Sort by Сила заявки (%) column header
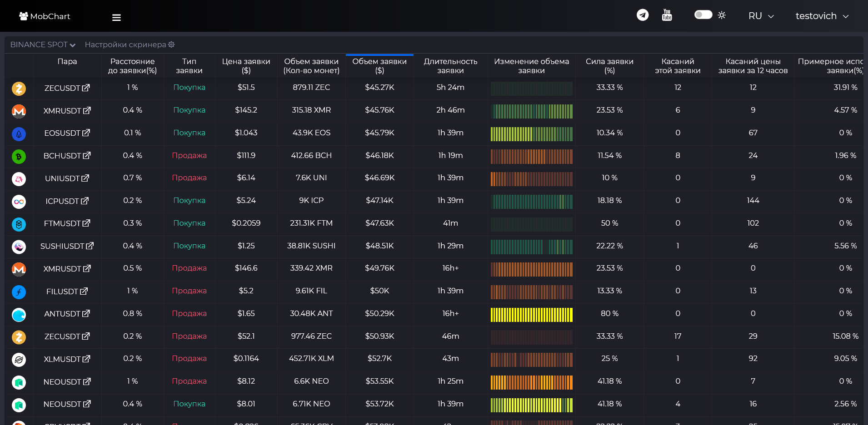The width and height of the screenshot is (868, 425). click(609, 66)
